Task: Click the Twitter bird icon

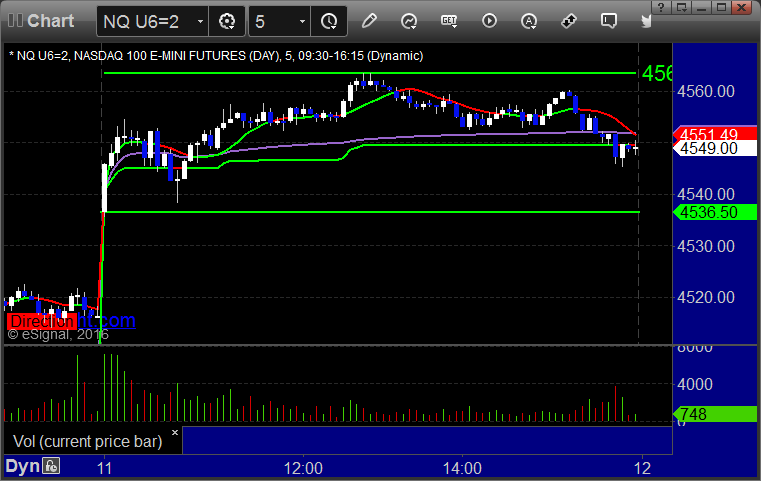Action: (x=646, y=21)
